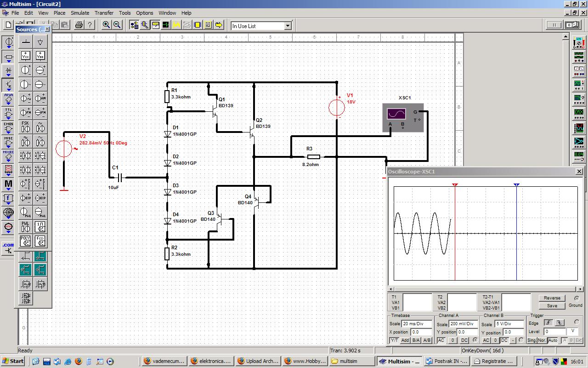Viewport: 588px width, 368px height.
Task: Select rising edge trigger button
Action: tap(548, 323)
